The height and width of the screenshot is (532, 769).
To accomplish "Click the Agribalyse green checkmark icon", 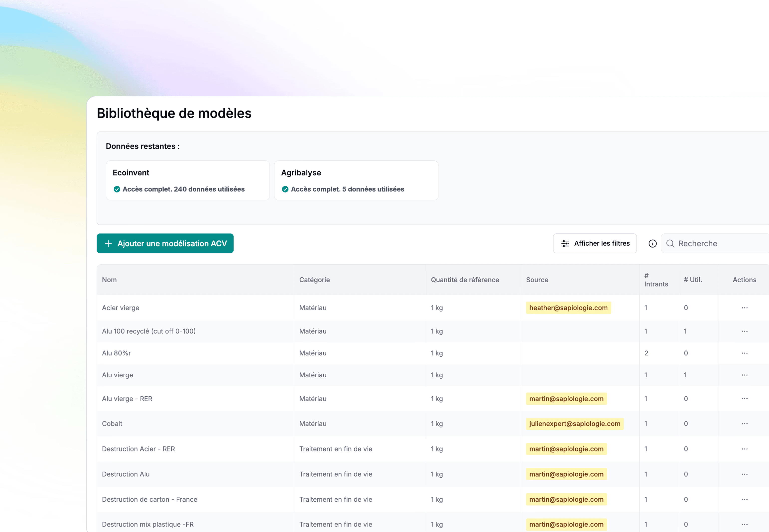I will coord(285,189).
